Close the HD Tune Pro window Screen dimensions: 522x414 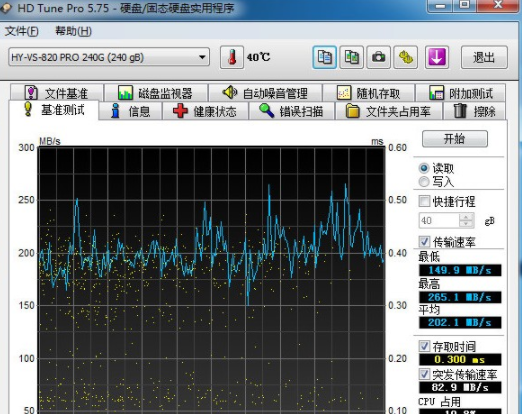coord(498,5)
